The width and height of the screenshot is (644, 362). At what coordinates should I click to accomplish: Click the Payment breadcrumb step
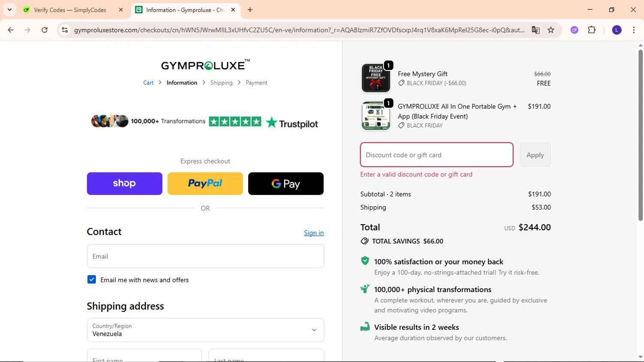pos(256,83)
